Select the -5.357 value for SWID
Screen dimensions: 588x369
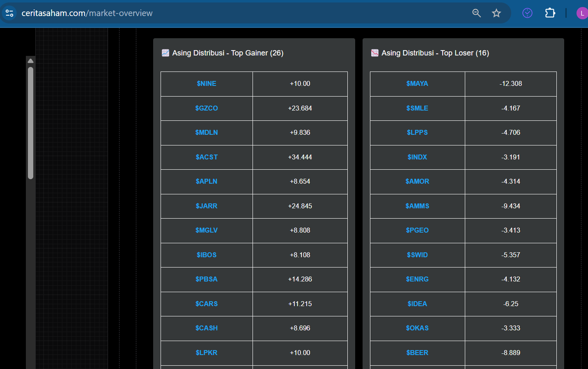[511, 255]
